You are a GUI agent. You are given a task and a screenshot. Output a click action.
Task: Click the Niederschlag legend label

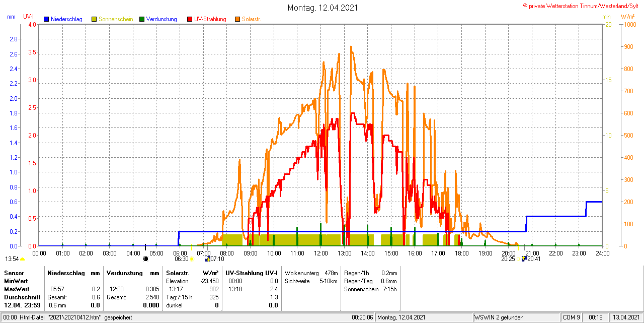[66, 19]
